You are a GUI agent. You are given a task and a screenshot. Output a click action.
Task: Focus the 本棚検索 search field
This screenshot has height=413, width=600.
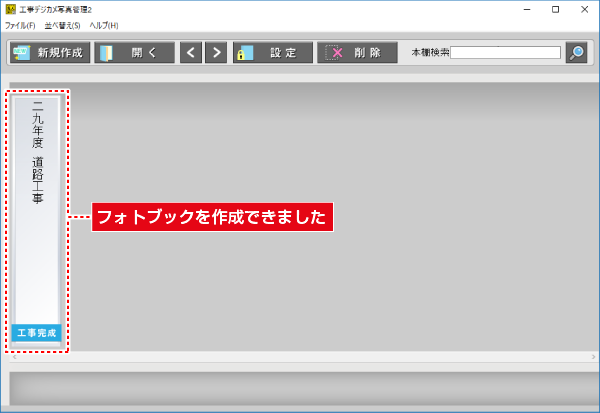[x=505, y=52]
